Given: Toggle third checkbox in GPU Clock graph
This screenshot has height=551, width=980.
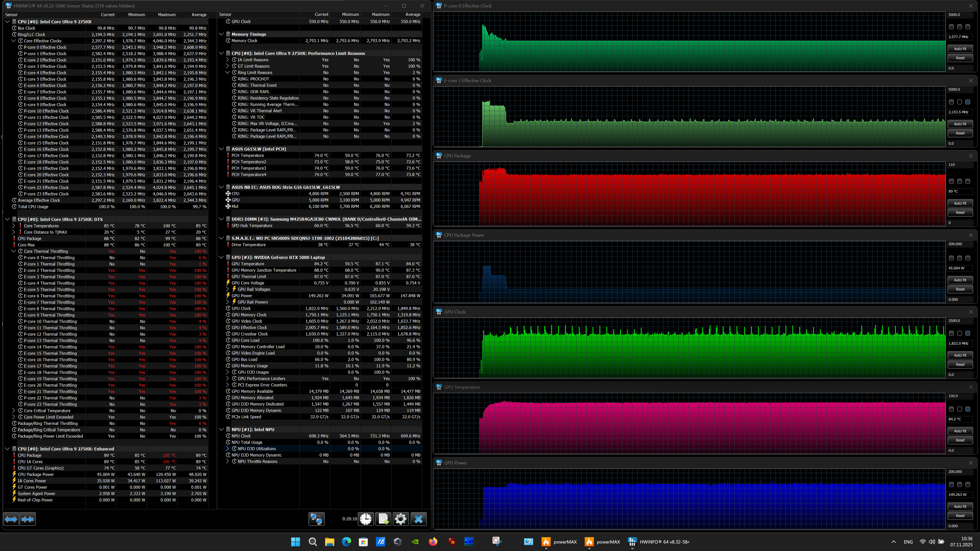Looking at the screenshot, I should [x=968, y=333].
